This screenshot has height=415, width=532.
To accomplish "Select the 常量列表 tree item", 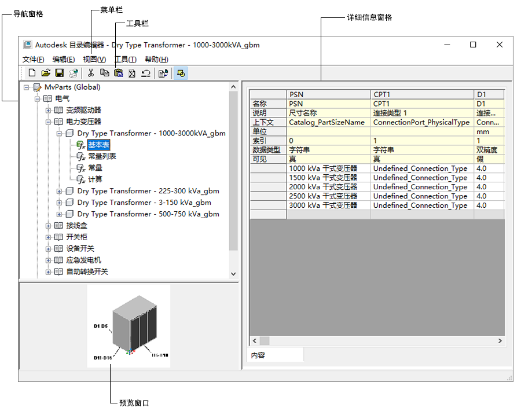I will pos(102,156).
